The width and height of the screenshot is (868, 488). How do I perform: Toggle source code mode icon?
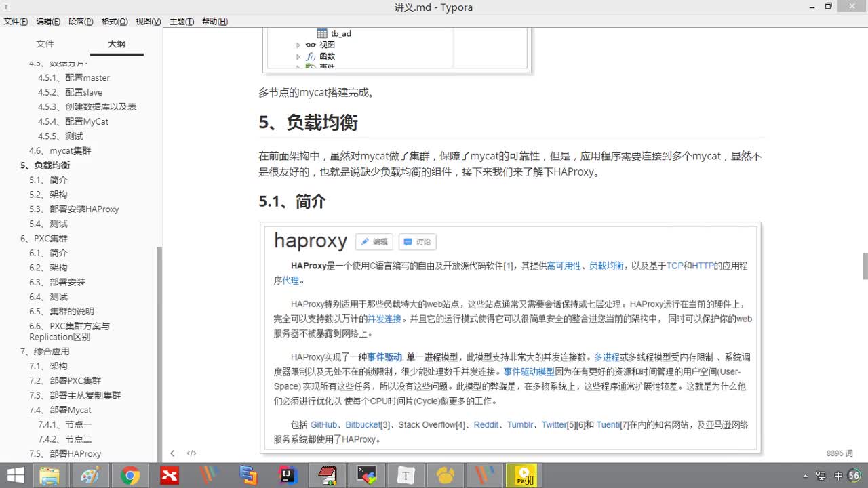click(192, 453)
